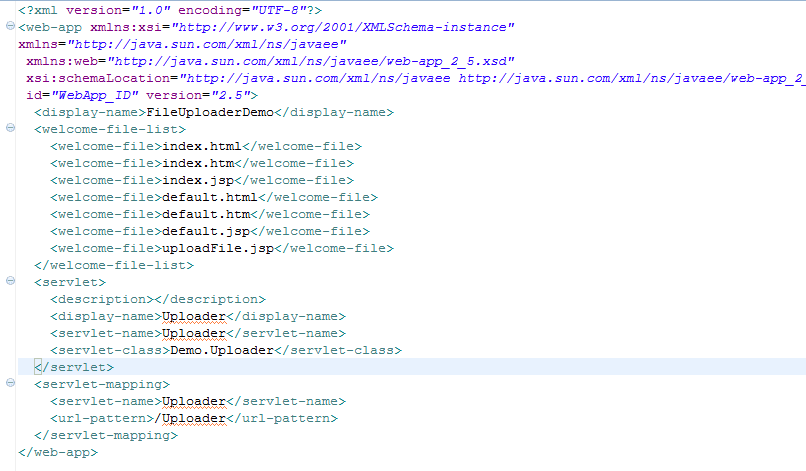Click the xmlns:xsi attribute value

343,27
